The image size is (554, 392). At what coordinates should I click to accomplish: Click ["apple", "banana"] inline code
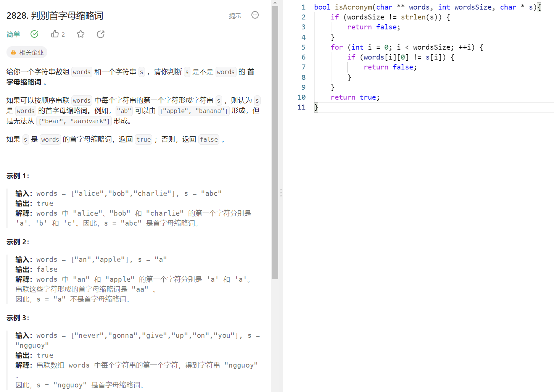point(194,111)
